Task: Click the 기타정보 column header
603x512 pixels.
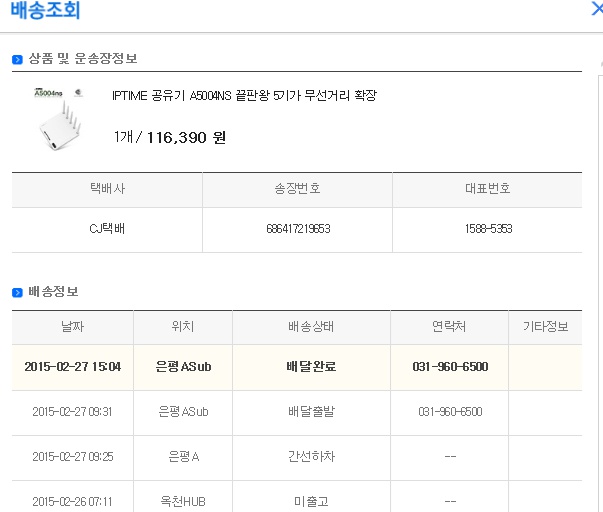Action: pos(545,327)
